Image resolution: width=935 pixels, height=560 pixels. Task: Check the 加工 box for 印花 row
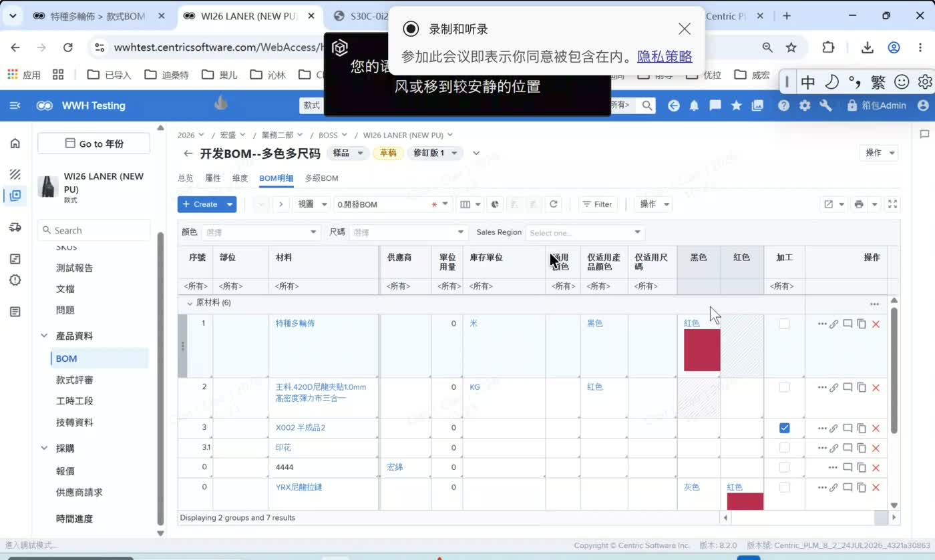[x=785, y=447]
